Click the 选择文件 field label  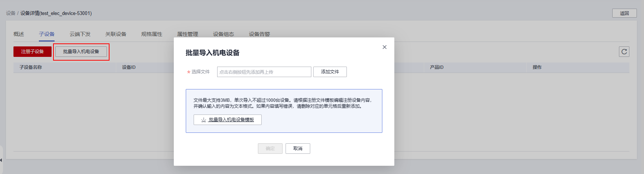point(201,72)
